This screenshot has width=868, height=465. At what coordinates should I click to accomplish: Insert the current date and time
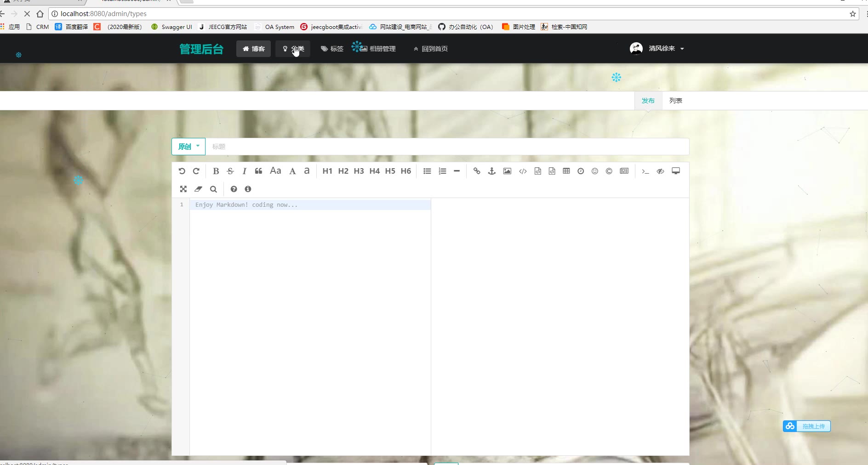point(581,171)
